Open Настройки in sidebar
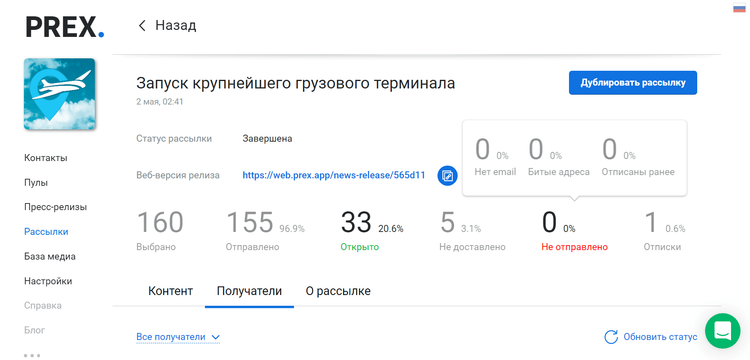The width and height of the screenshot is (750, 360). 48,281
